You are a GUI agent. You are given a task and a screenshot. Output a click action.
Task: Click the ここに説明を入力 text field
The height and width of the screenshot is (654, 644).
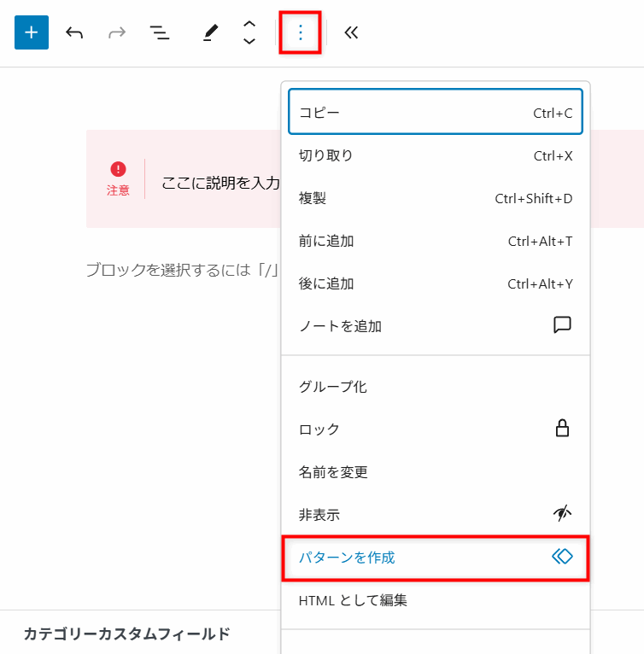[220, 182]
